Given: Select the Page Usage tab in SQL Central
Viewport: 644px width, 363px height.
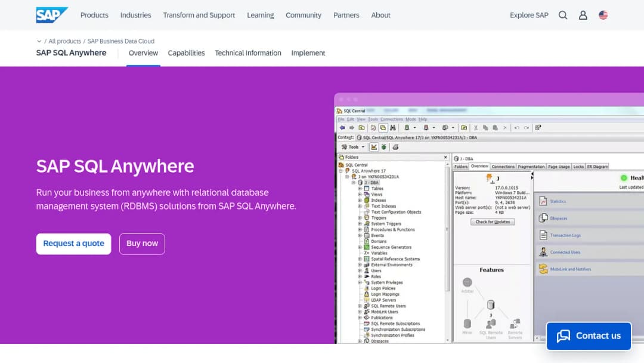Looking at the screenshot, I should (559, 167).
